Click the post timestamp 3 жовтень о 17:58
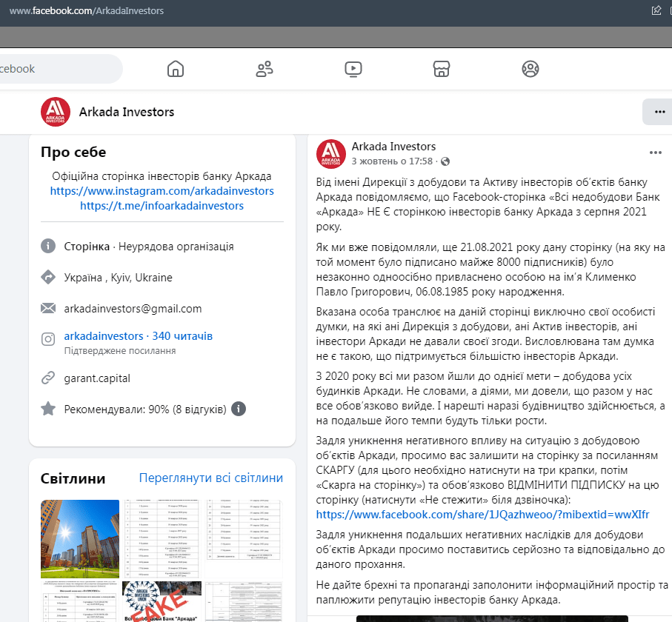This screenshot has height=622, width=672. point(392,161)
